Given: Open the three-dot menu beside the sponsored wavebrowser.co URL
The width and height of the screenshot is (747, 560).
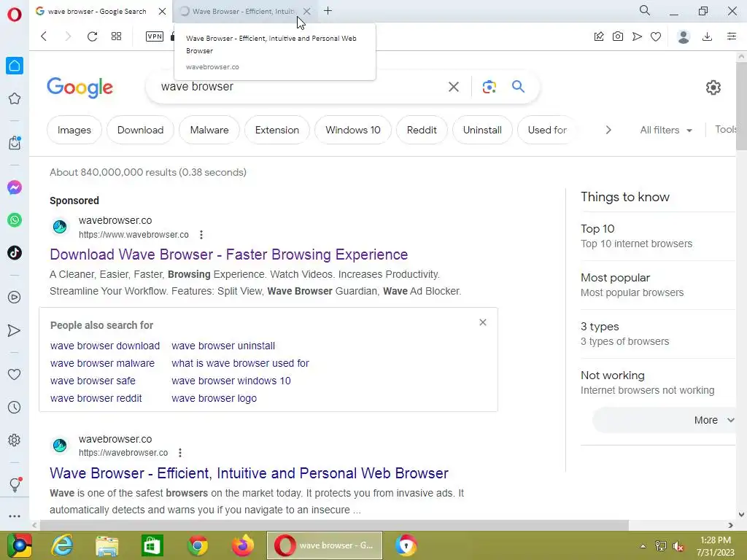Looking at the screenshot, I should point(201,235).
